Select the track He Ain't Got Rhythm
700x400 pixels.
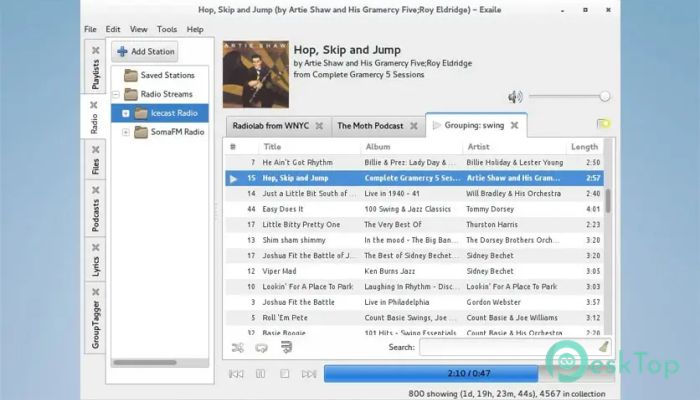coord(414,162)
